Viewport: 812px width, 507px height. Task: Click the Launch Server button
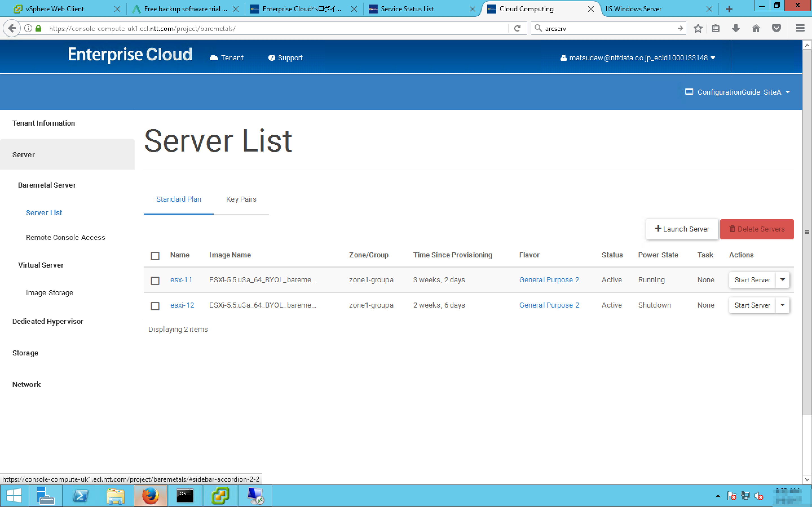(x=682, y=229)
